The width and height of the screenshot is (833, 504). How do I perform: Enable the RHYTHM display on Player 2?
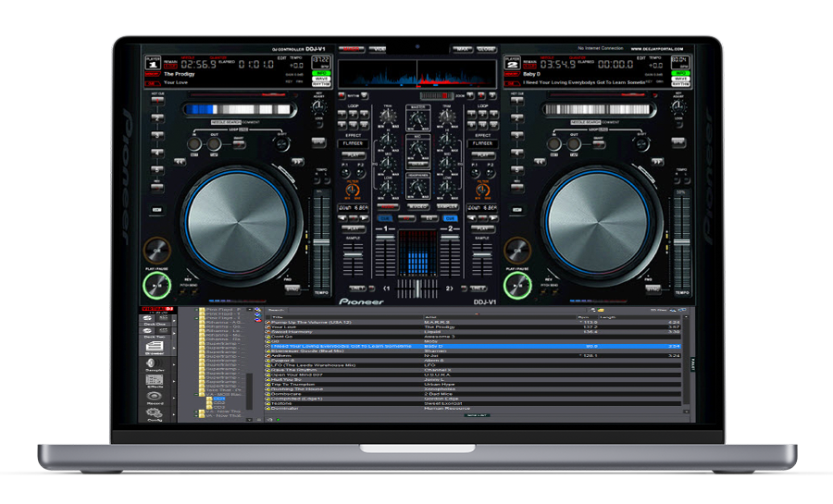pyautogui.click(x=680, y=84)
